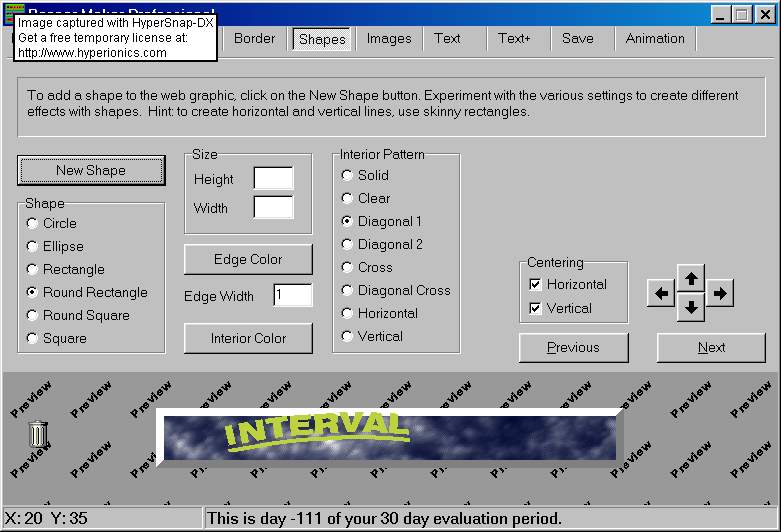Viewport: 781px width, 532px height.
Task: Click the INTERVAL banner preview image
Action: point(390,437)
